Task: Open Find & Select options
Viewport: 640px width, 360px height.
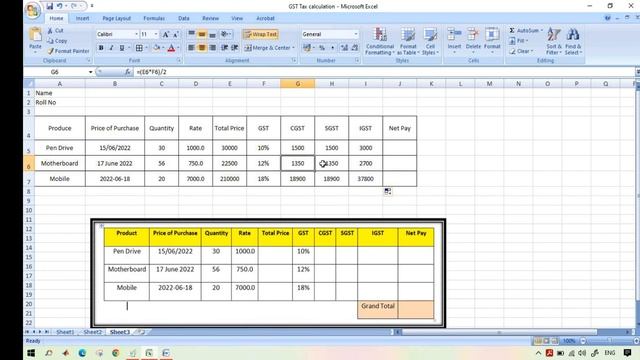Action: [x=573, y=41]
